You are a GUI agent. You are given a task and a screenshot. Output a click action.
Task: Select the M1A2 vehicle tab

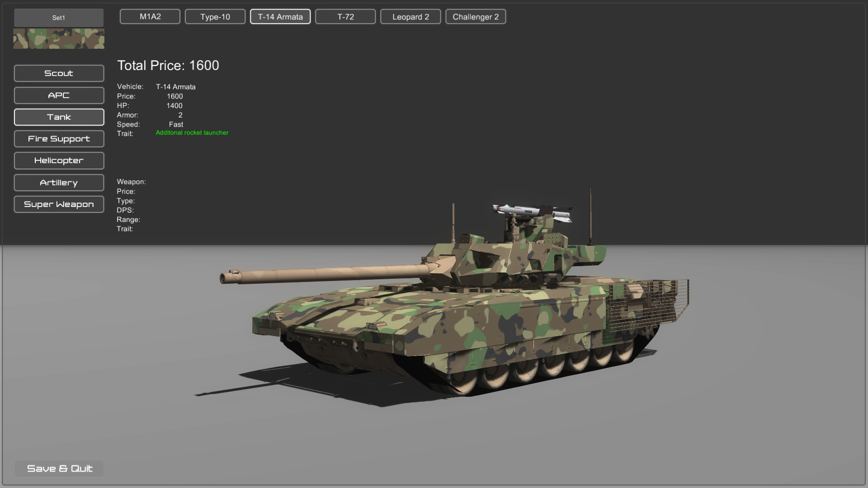pos(150,16)
